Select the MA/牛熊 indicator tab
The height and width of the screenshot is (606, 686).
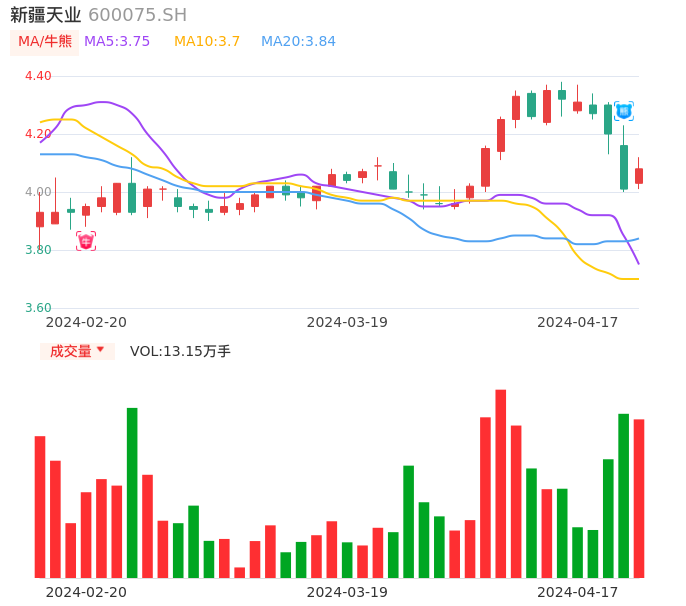(44, 42)
